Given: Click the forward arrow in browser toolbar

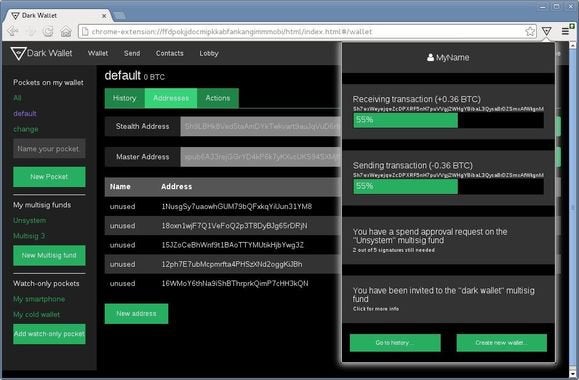Looking at the screenshot, I should [31, 31].
